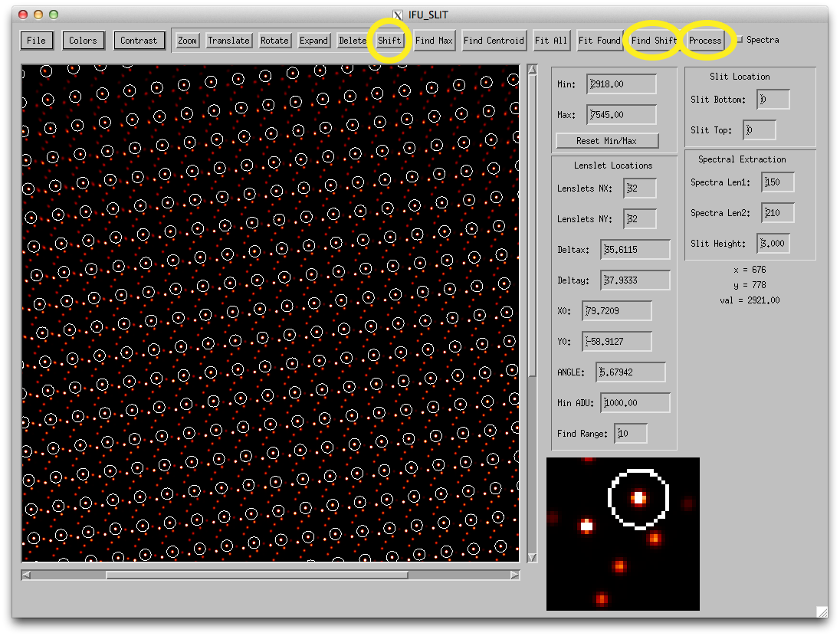This screenshot has width=840, height=636.
Task: Click the Slit Height field
Action: click(x=775, y=244)
